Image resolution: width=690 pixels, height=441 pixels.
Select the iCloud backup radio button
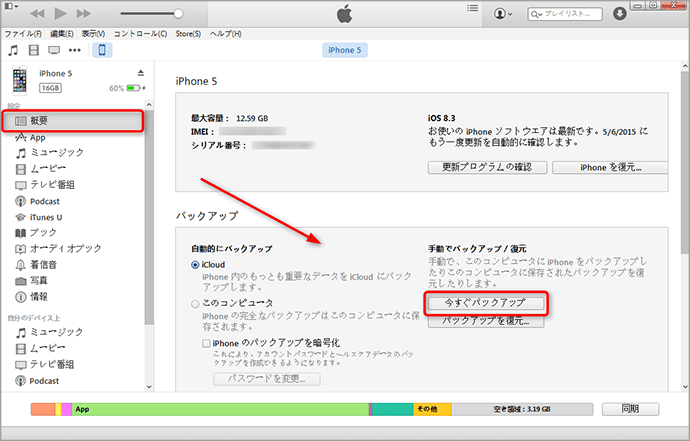(x=195, y=265)
